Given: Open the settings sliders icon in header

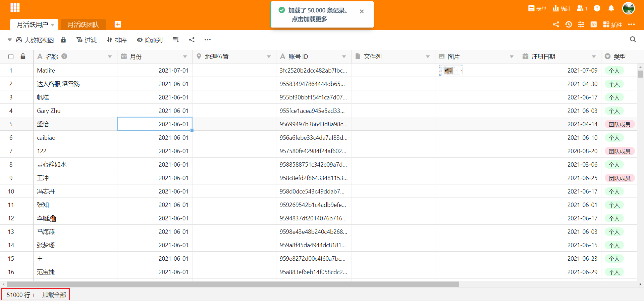Looking at the screenshot, I should [x=581, y=24].
